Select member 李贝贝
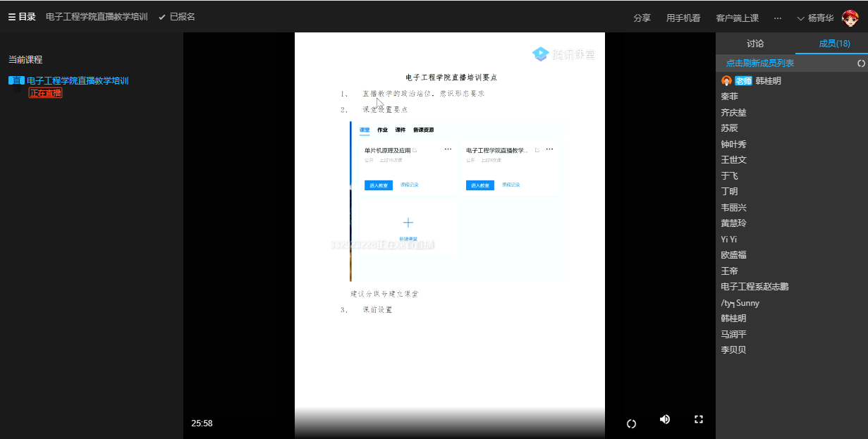This screenshot has width=868, height=439. pyautogui.click(x=733, y=350)
